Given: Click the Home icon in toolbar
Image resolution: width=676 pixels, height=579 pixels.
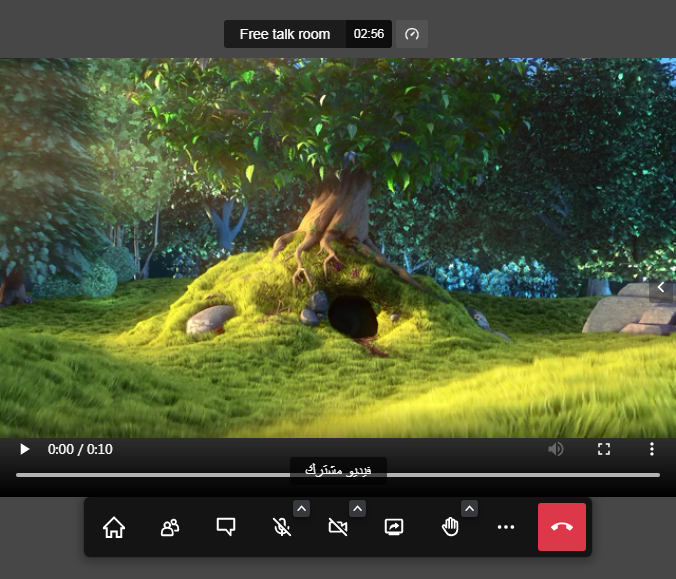Looking at the screenshot, I should (x=114, y=527).
